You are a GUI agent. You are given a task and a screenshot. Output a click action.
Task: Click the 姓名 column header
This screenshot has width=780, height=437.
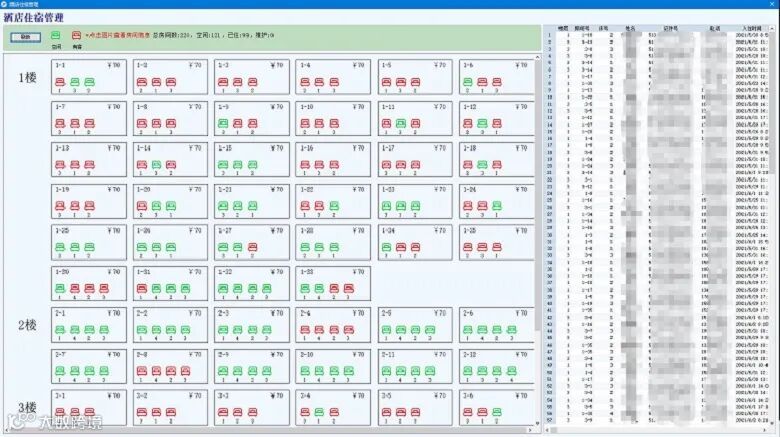click(630, 28)
